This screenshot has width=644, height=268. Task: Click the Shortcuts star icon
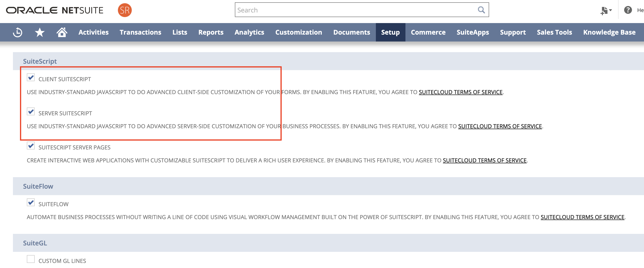[40, 33]
